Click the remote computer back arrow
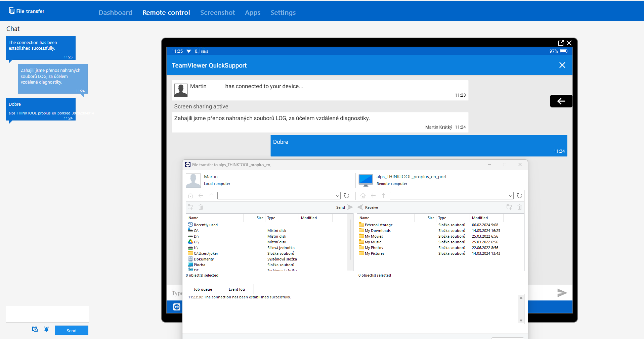 (373, 196)
